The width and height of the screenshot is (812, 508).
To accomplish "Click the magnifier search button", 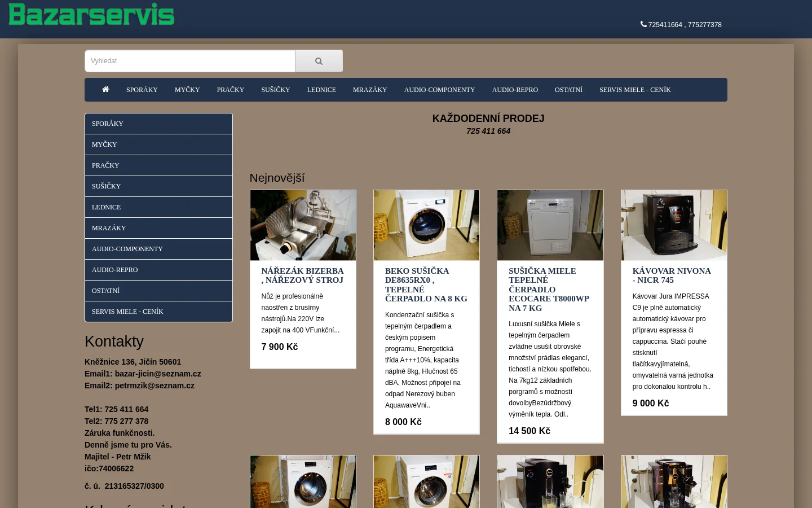I will 319,61.
